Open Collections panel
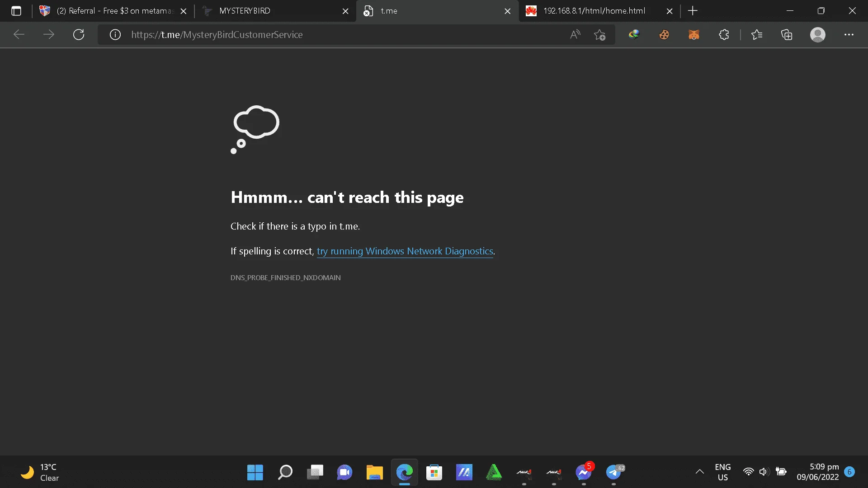 click(787, 35)
